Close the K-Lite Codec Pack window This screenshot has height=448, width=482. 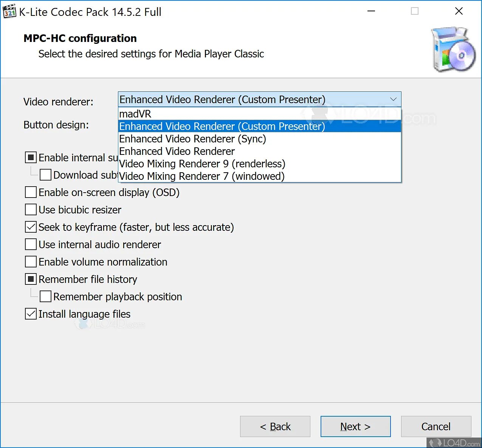coord(459,11)
